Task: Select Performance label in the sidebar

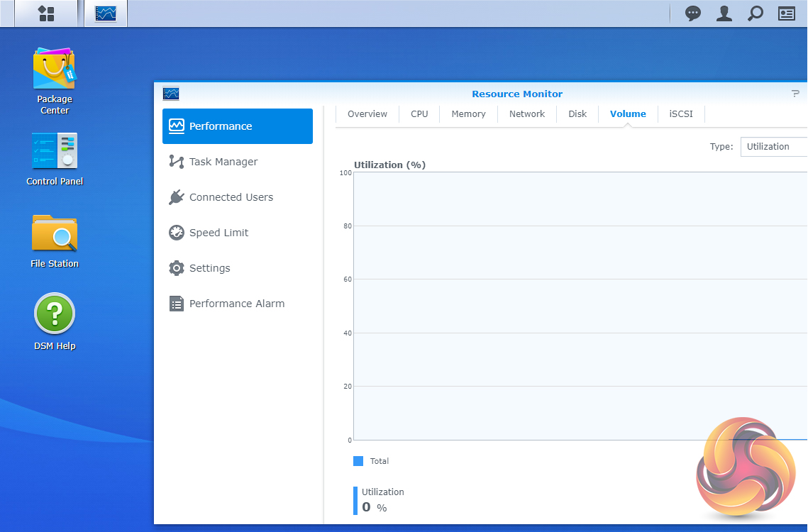Action: [221, 126]
